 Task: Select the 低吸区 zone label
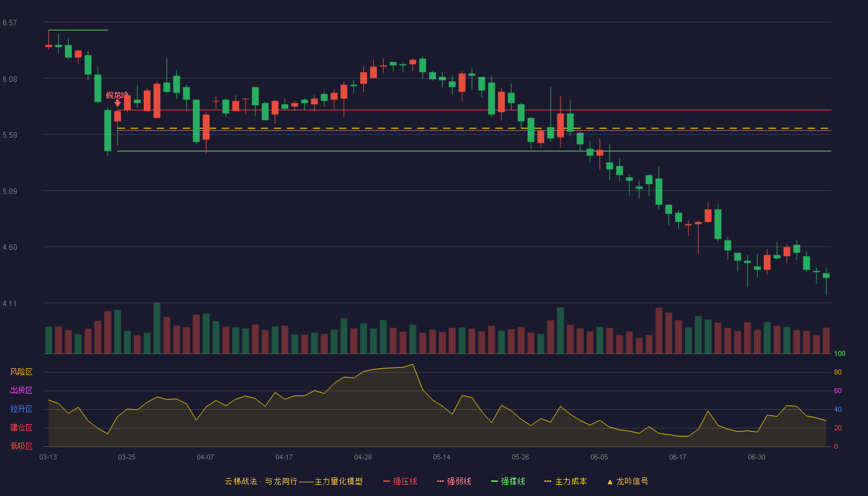pyautogui.click(x=21, y=446)
